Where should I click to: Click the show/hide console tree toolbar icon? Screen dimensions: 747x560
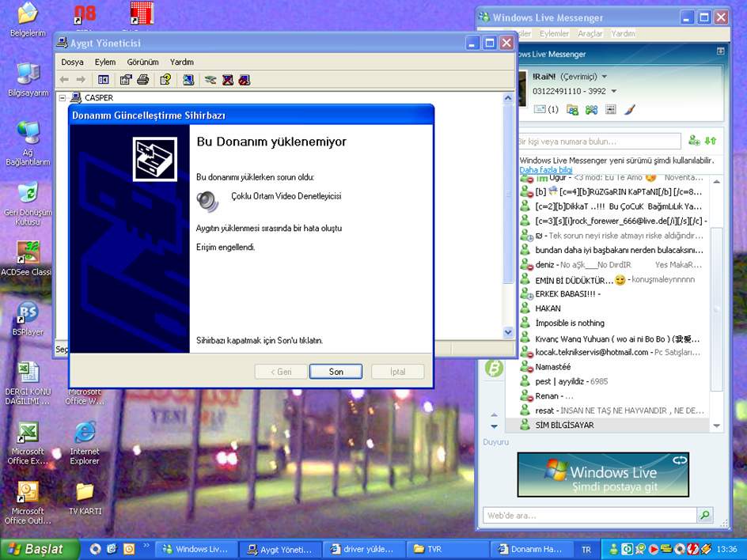pos(104,80)
